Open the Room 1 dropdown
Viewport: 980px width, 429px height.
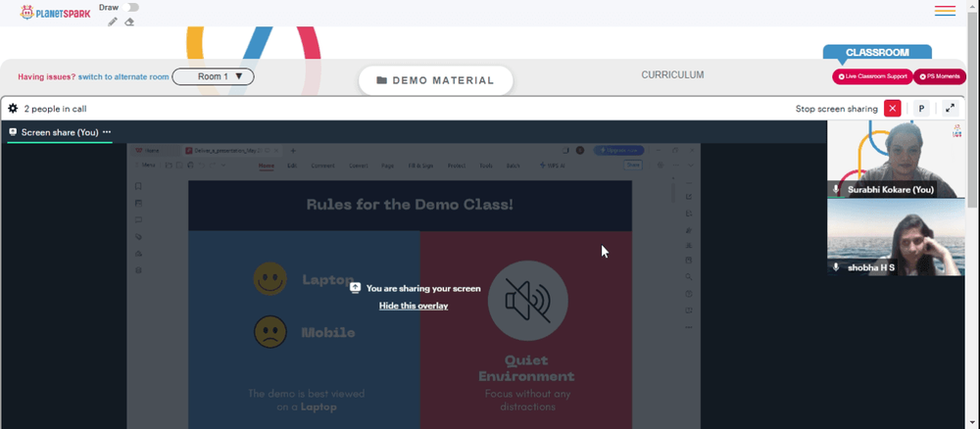213,76
